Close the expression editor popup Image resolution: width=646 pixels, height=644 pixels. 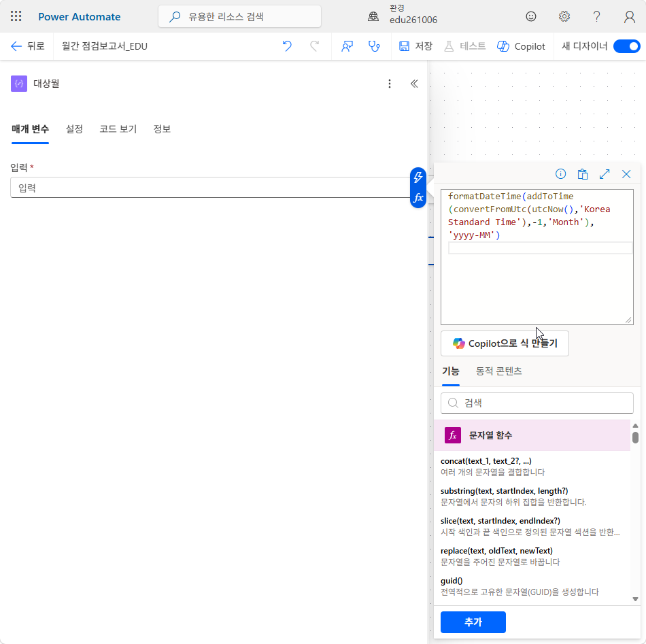626,174
